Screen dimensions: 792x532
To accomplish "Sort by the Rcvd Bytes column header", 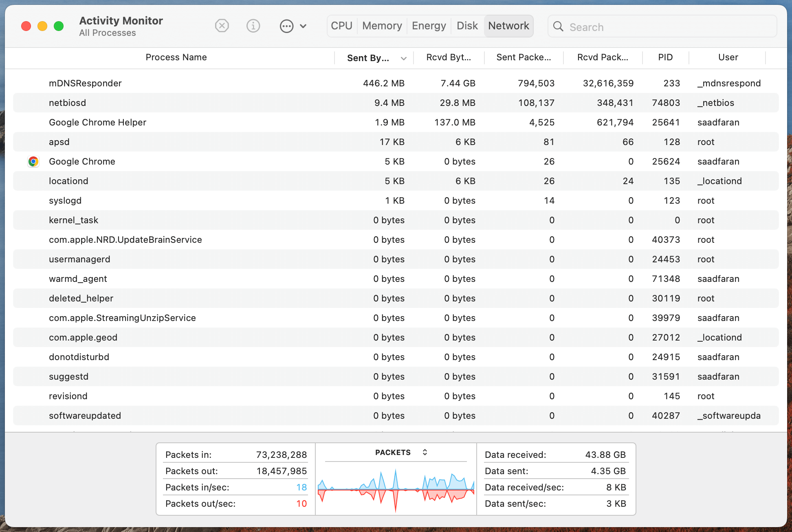I will pyautogui.click(x=449, y=57).
